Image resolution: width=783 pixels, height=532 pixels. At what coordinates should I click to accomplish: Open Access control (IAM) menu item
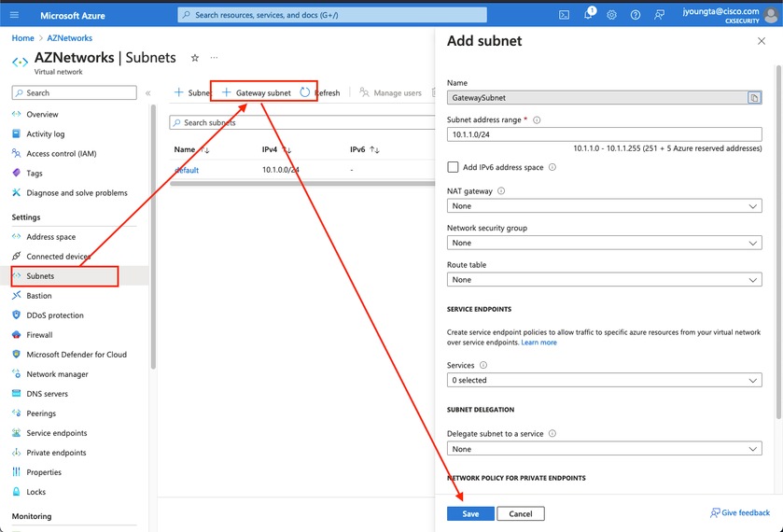click(x=61, y=153)
